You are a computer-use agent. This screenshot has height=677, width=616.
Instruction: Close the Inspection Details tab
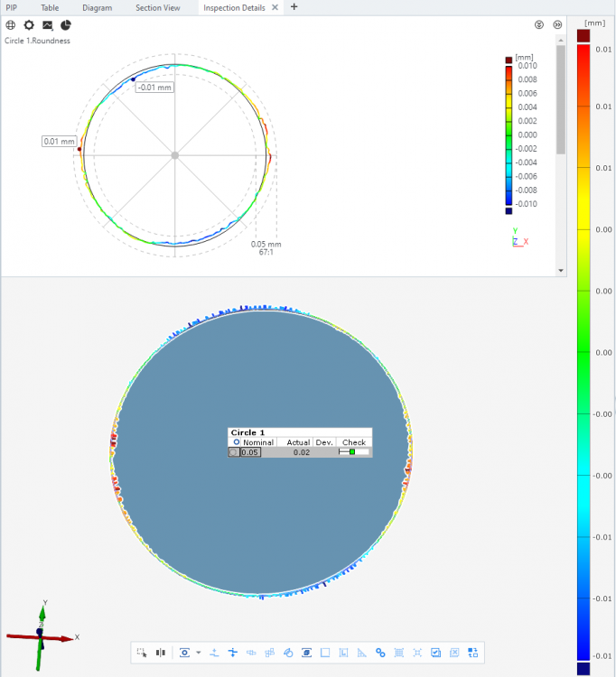coord(275,7)
